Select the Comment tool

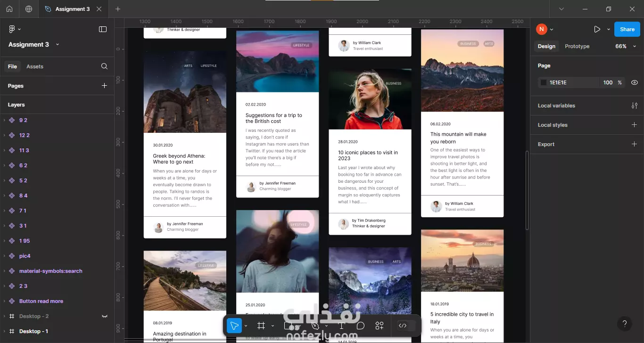(x=361, y=326)
